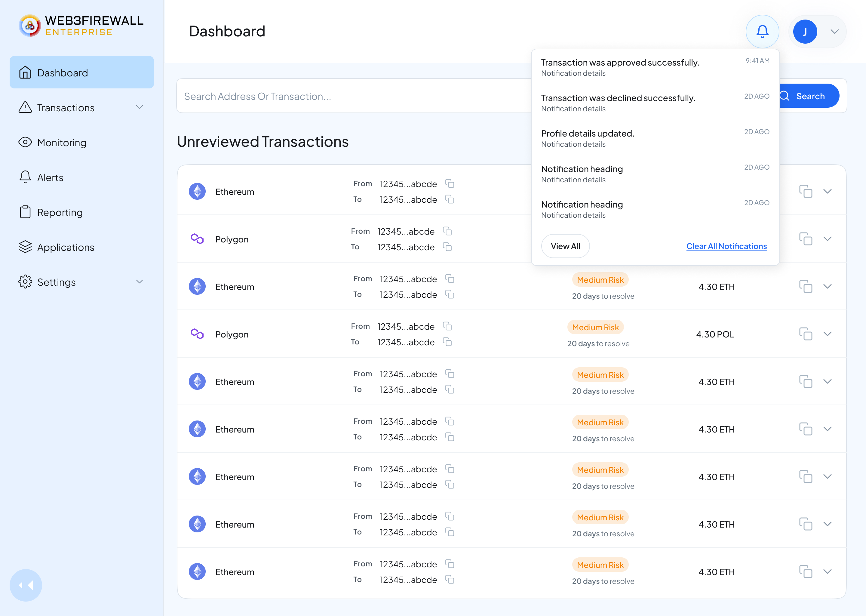Click the large copy icon in the 4.30 POL row
This screenshot has width=866, height=616.
coord(805,334)
